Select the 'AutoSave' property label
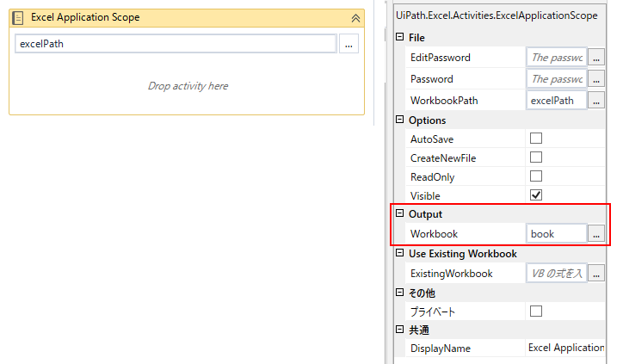This screenshot has width=623, height=364. click(x=432, y=139)
